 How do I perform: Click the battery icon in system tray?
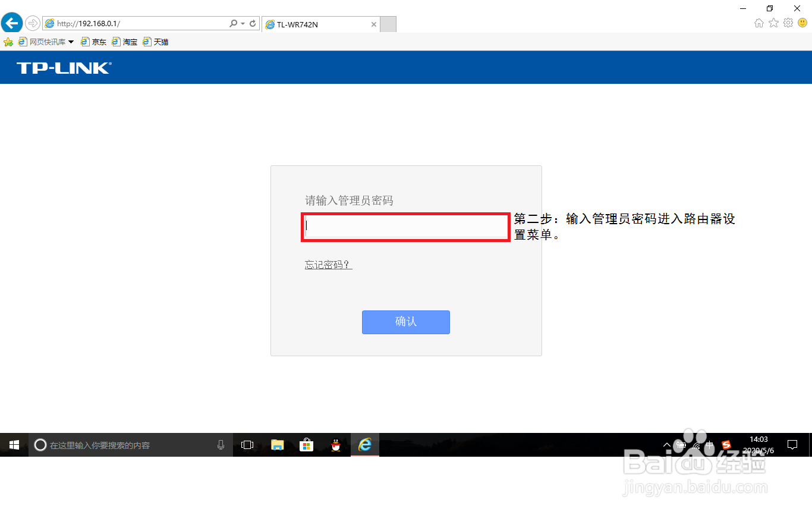point(681,445)
